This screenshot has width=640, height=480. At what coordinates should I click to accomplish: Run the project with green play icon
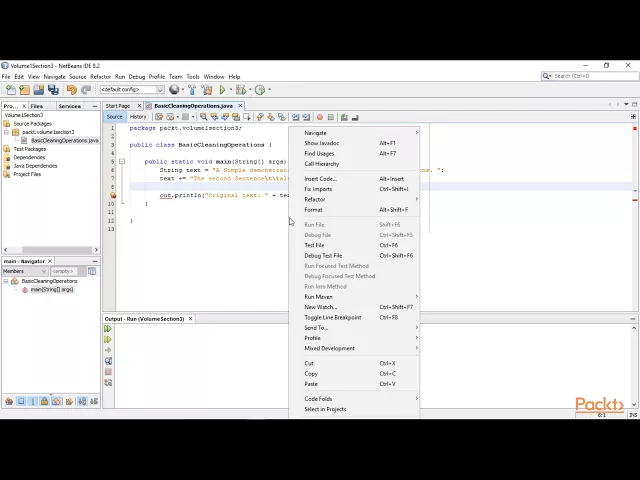pyautogui.click(x=222, y=89)
